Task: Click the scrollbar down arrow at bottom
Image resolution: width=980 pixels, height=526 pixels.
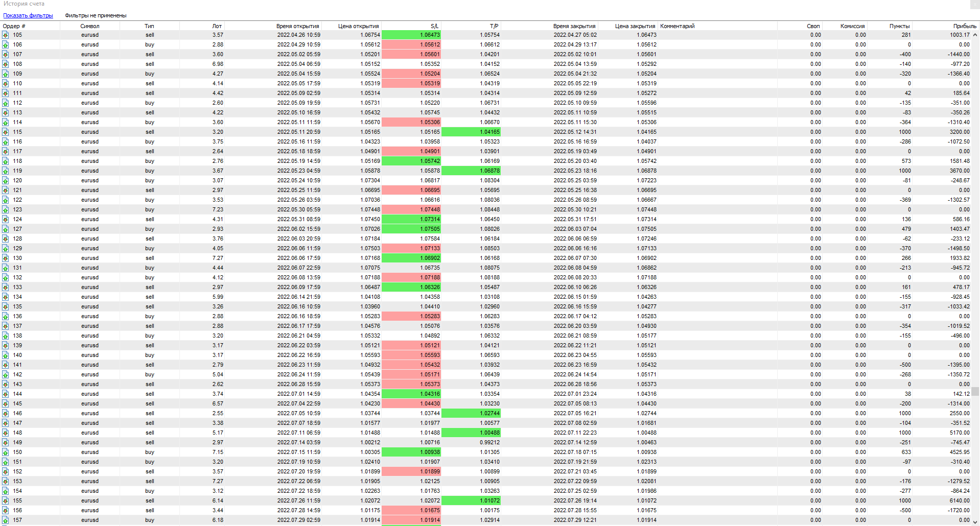Action: [975, 521]
